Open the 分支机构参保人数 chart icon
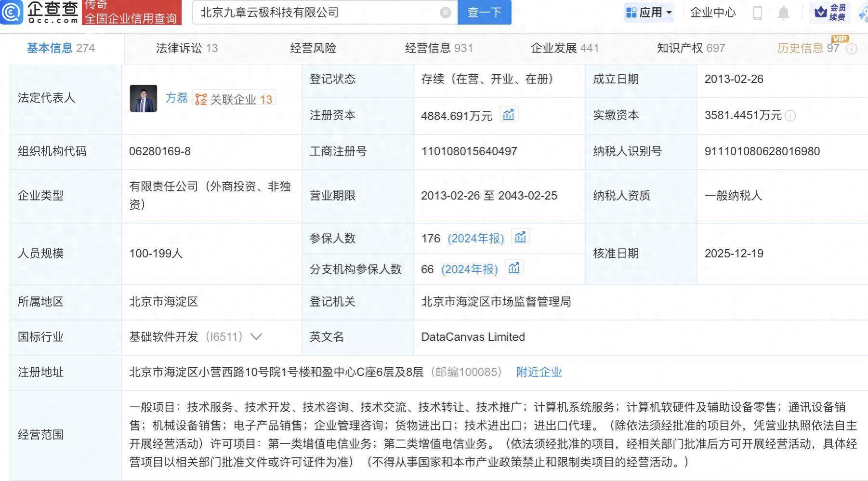Viewport: 868px width, 481px height. (514, 267)
